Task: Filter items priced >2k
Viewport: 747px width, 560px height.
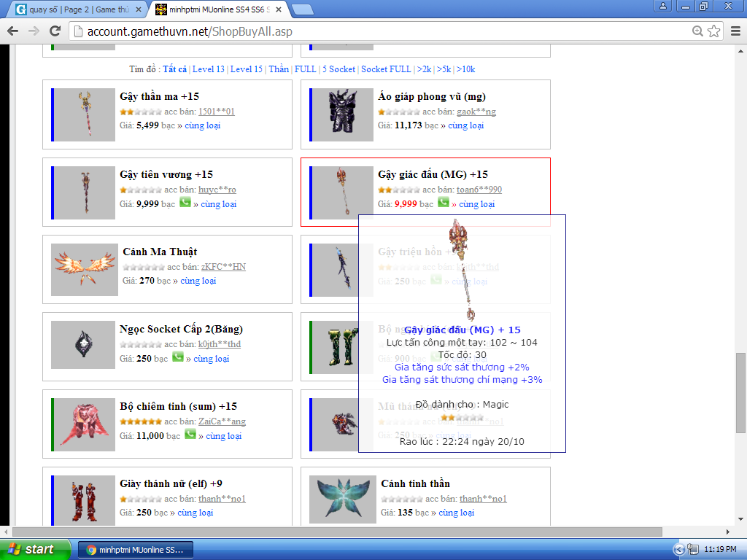Action: point(424,69)
